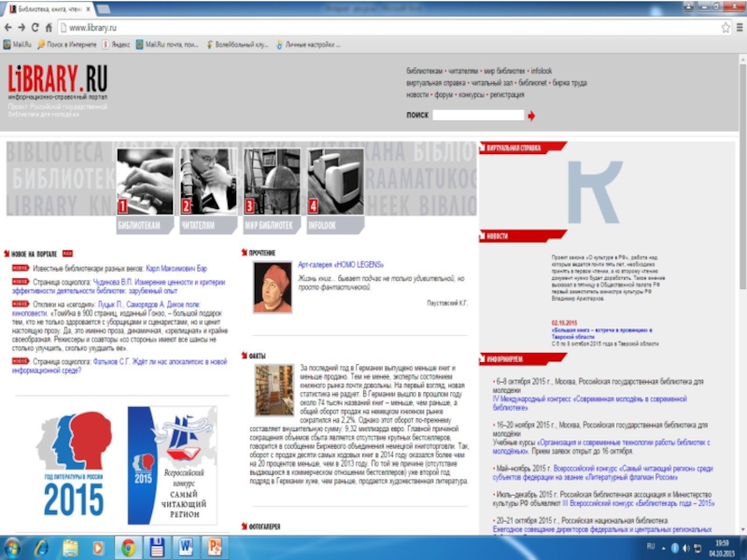
Task: Open Луцык П., Саморядов А. link
Action: (106, 309)
